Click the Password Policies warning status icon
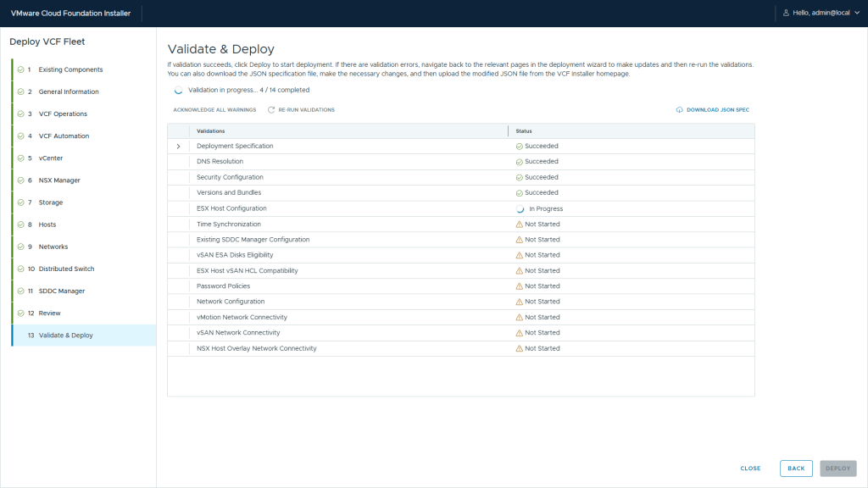This screenshot has height=488, width=868. point(519,286)
